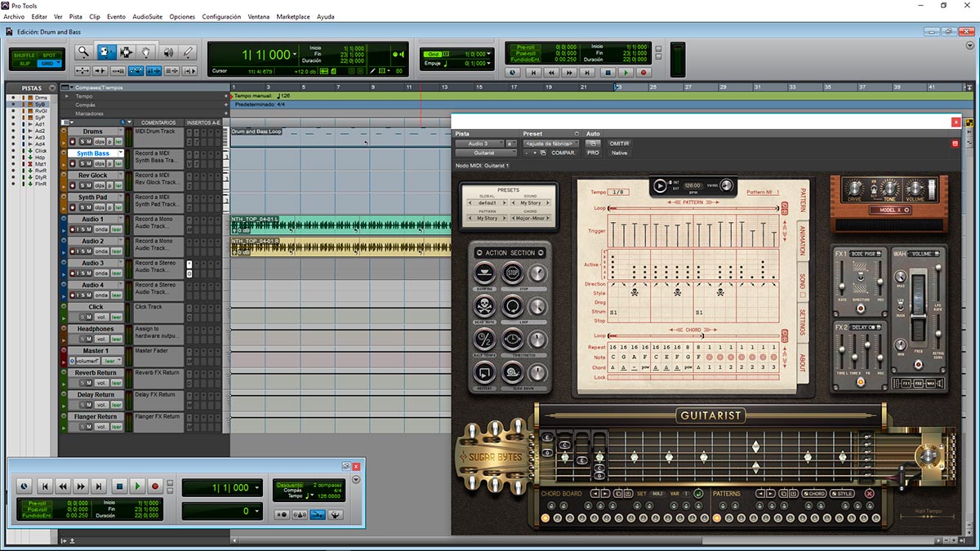Viewport: 980px width, 551px height.
Task: Open the Pistas list dropdown menu
Action: [x=52, y=88]
